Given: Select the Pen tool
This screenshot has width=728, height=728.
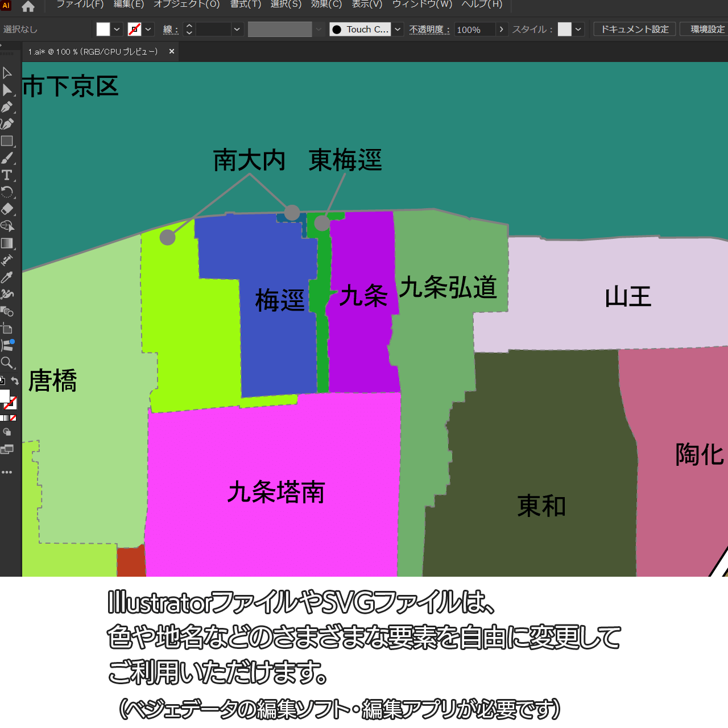Looking at the screenshot, I should [x=7, y=107].
